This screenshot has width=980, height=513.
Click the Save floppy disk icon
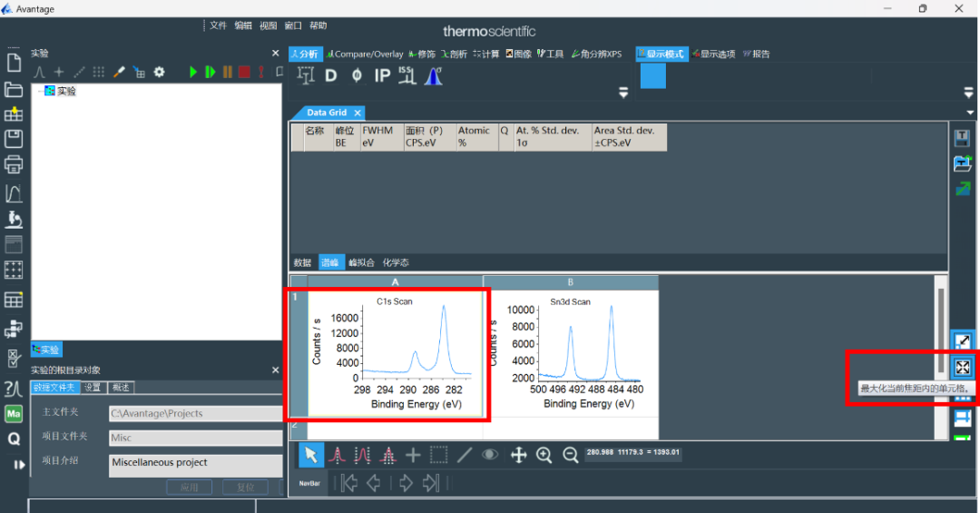(x=14, y=138)
